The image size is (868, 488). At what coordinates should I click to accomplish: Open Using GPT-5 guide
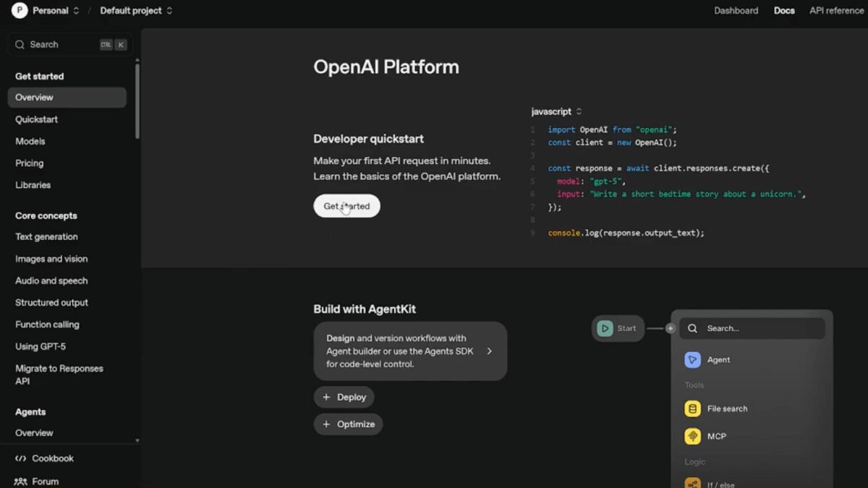[41, 346]
